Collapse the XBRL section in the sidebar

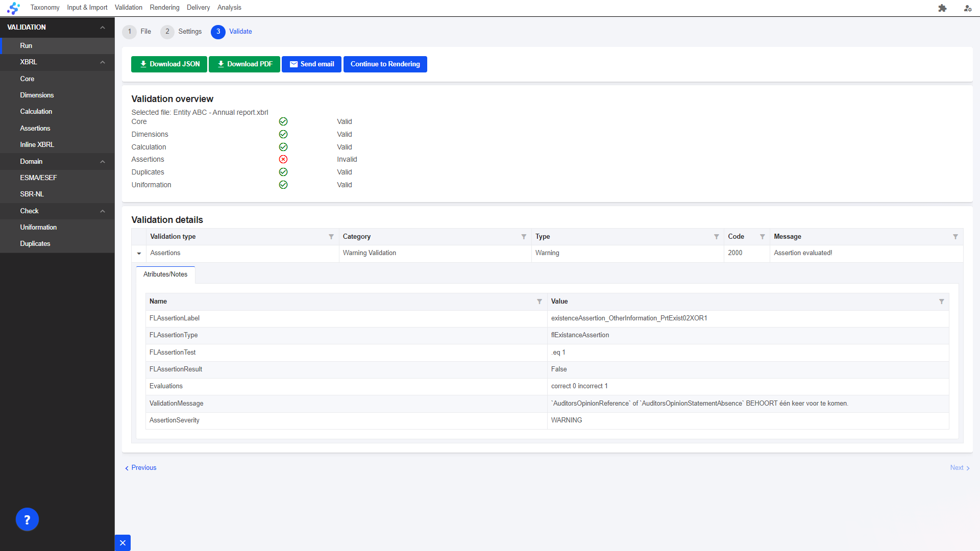103,62
